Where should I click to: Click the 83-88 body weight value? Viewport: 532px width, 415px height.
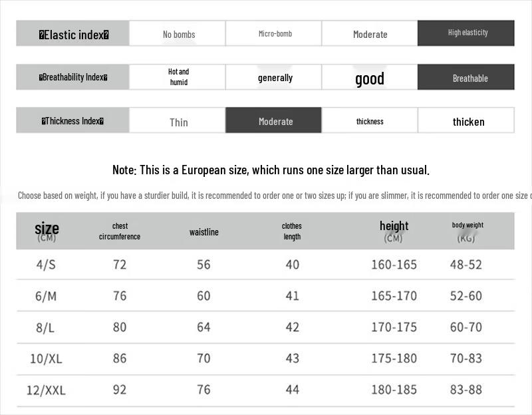pos(465,390)
